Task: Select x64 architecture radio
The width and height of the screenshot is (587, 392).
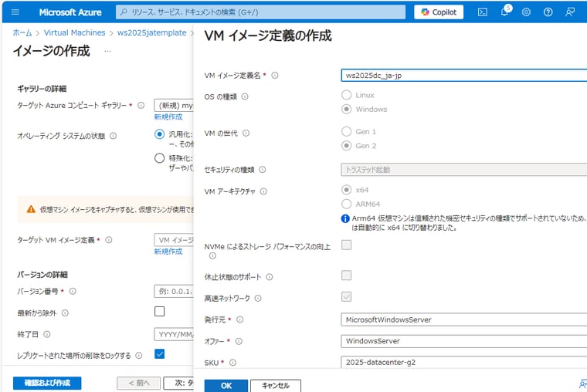Action: click(x=347, y=190)
